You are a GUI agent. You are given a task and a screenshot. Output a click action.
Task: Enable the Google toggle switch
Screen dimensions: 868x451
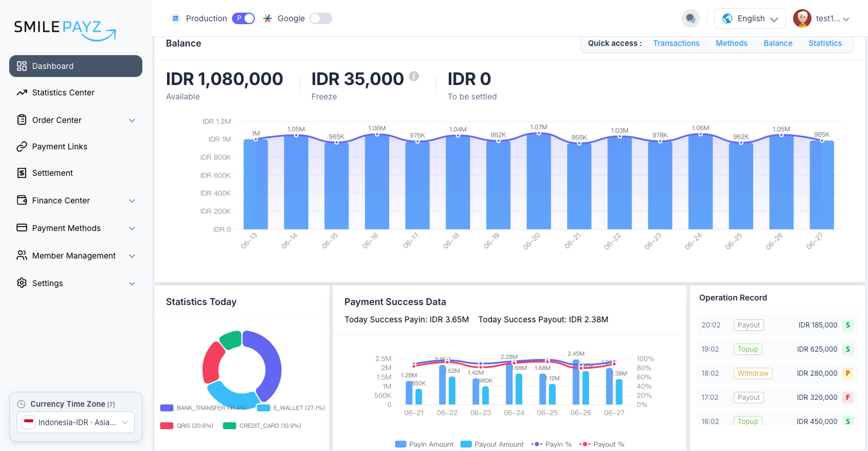tap(321, 18)
